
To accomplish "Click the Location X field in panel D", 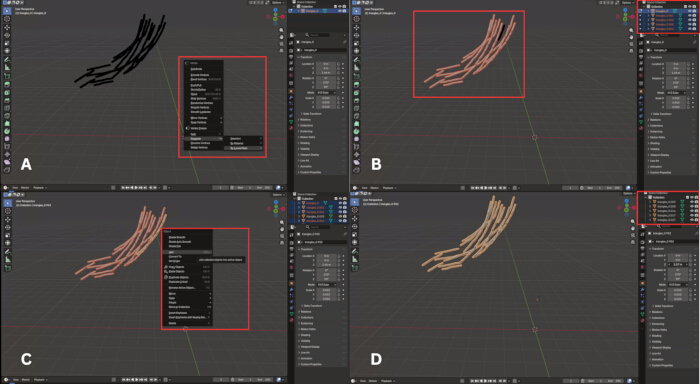I will tap(678, 255).
